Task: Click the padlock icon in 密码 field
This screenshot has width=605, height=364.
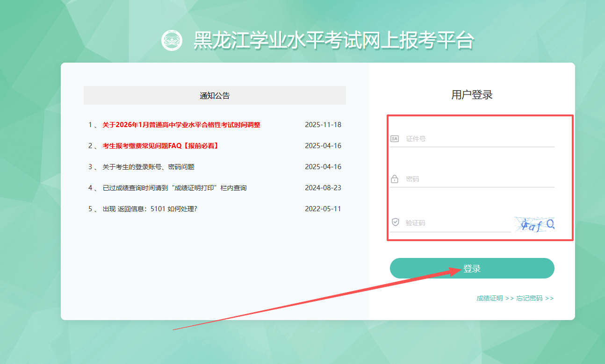Action: [x=395, y=179]
